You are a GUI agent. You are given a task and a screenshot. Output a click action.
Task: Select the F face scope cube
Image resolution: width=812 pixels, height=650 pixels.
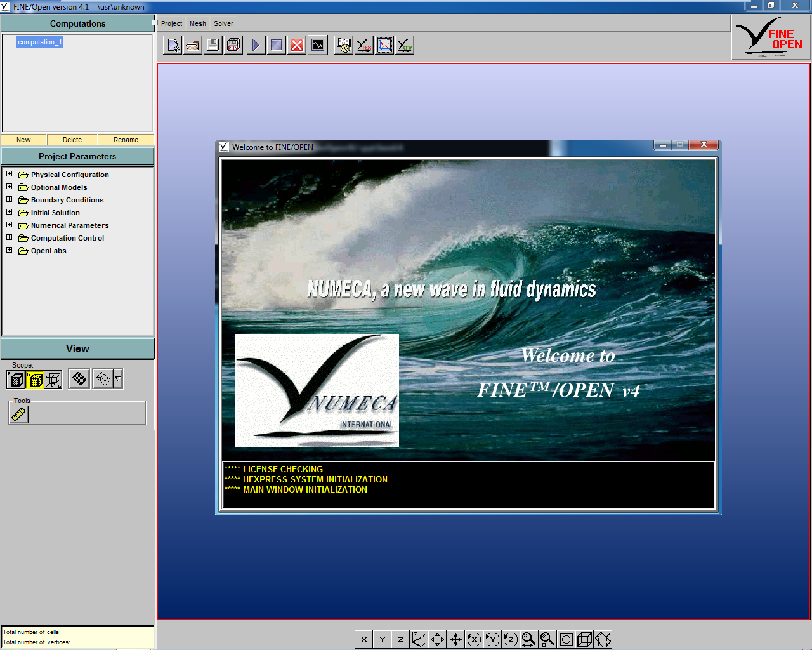point(16,380)
